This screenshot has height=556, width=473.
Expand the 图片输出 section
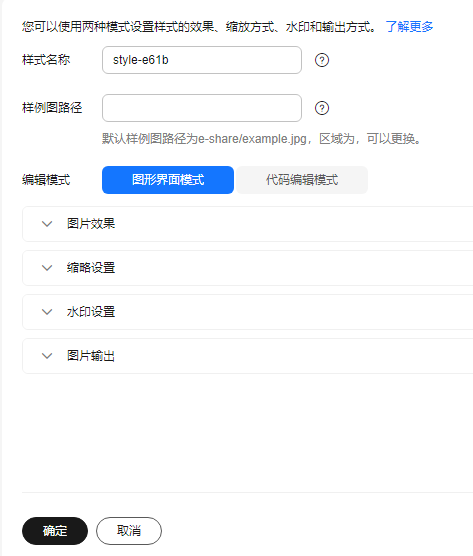click(247, 356)
